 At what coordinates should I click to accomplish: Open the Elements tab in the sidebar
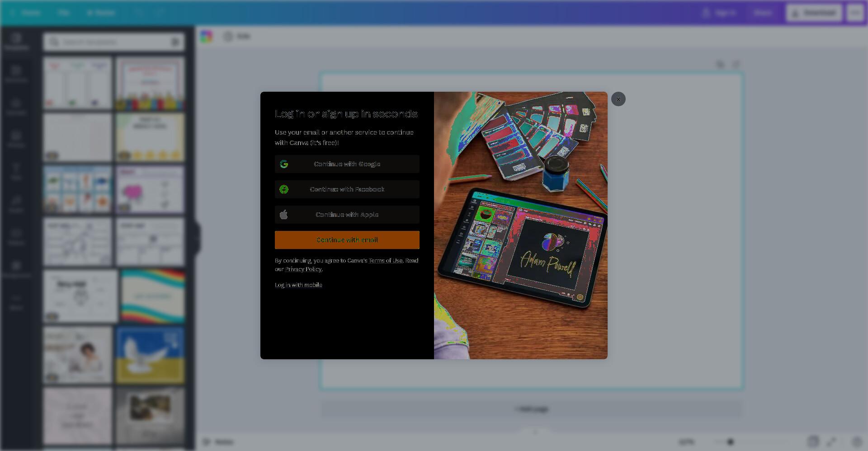[16, 74]
